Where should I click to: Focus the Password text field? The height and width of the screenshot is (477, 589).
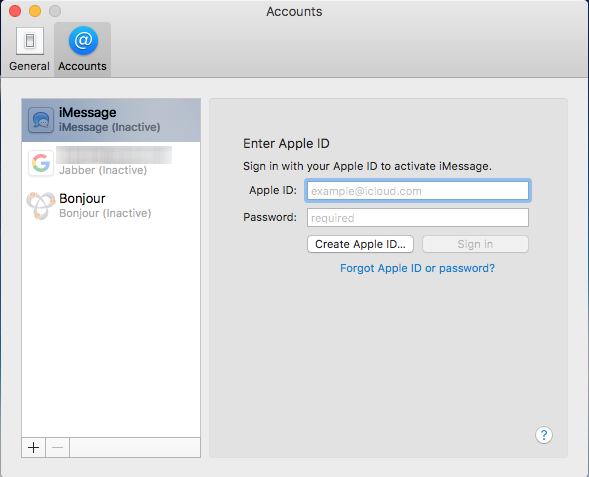click(x=418, y=217)
